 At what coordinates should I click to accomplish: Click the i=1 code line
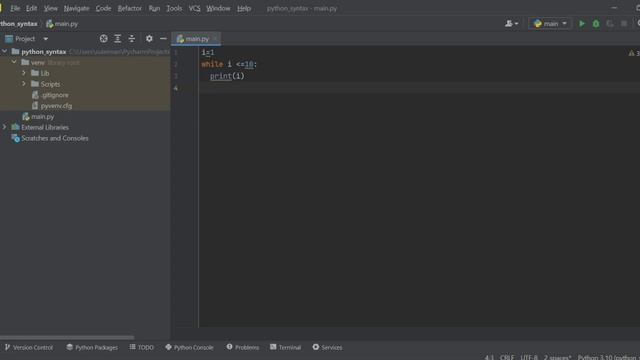click(x=208, y=52)
